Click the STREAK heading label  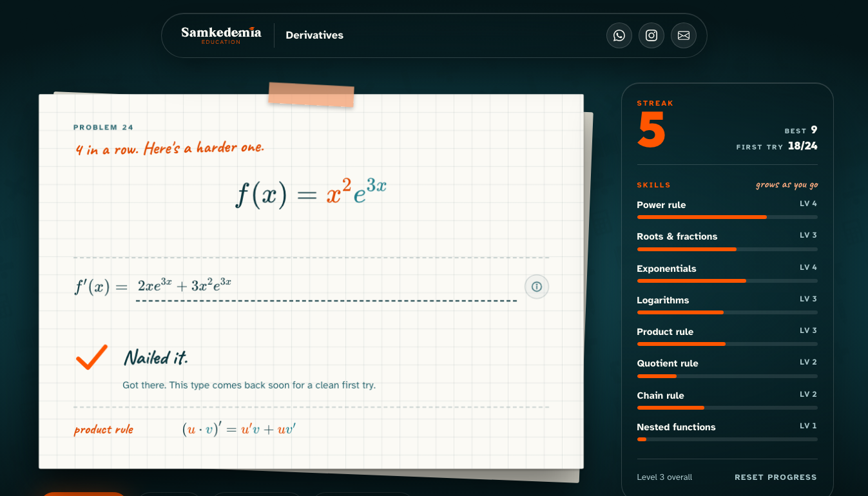coord(655,103)
